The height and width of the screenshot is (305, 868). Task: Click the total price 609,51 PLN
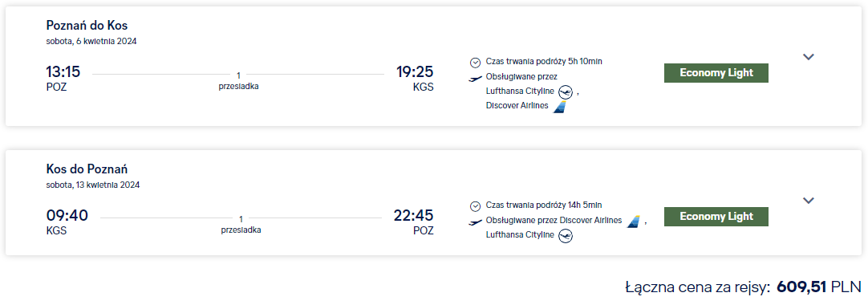[x=819, y=287]
